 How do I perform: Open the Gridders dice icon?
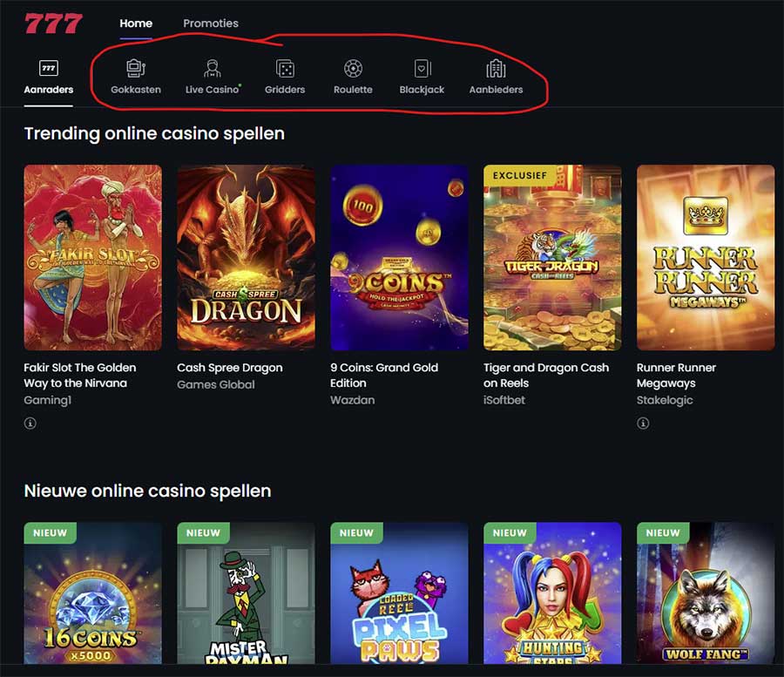tap(285, 69)
